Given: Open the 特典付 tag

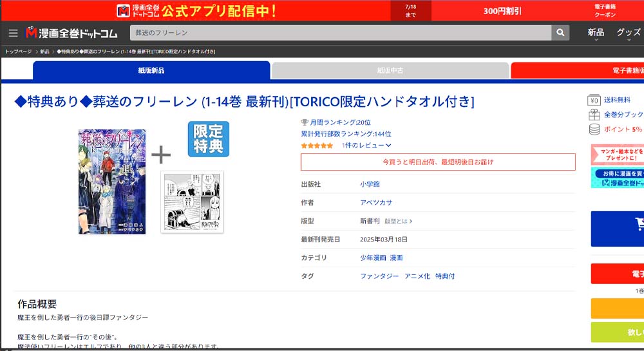Looking at the screenshot, I should (x=445, y=276).
